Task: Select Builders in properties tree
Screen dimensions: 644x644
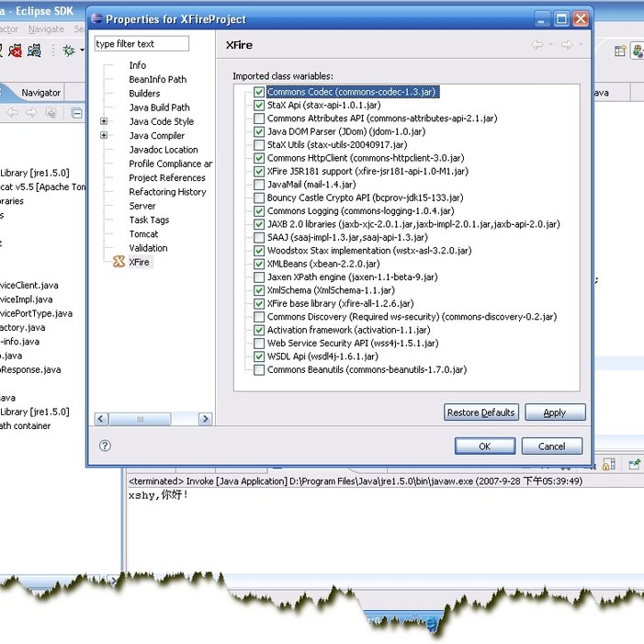Action: coord(144,93)
